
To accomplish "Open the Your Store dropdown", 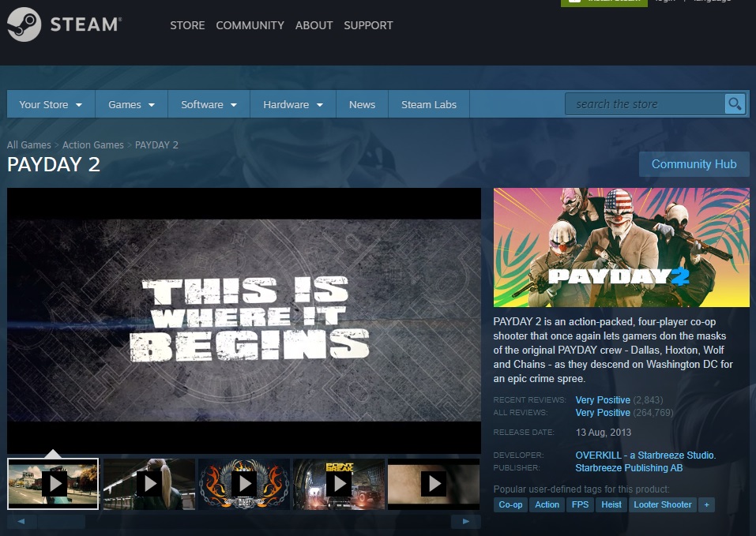I will click(51, 104).
